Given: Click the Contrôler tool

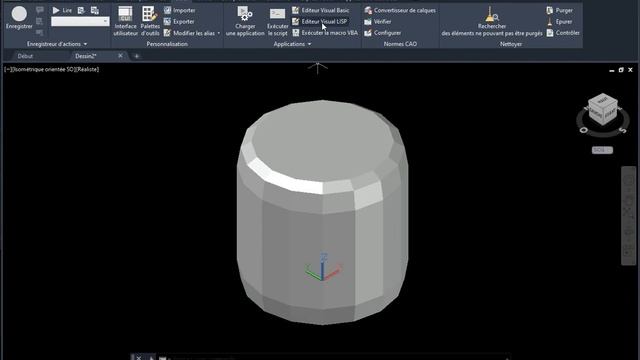Looking at the screenshot, I should pyautogui.click(x=563, y=33).
